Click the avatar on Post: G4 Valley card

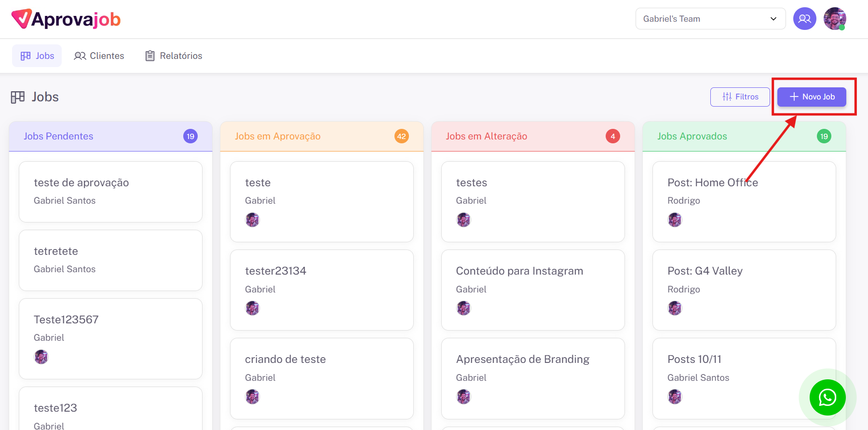(675, 308)
